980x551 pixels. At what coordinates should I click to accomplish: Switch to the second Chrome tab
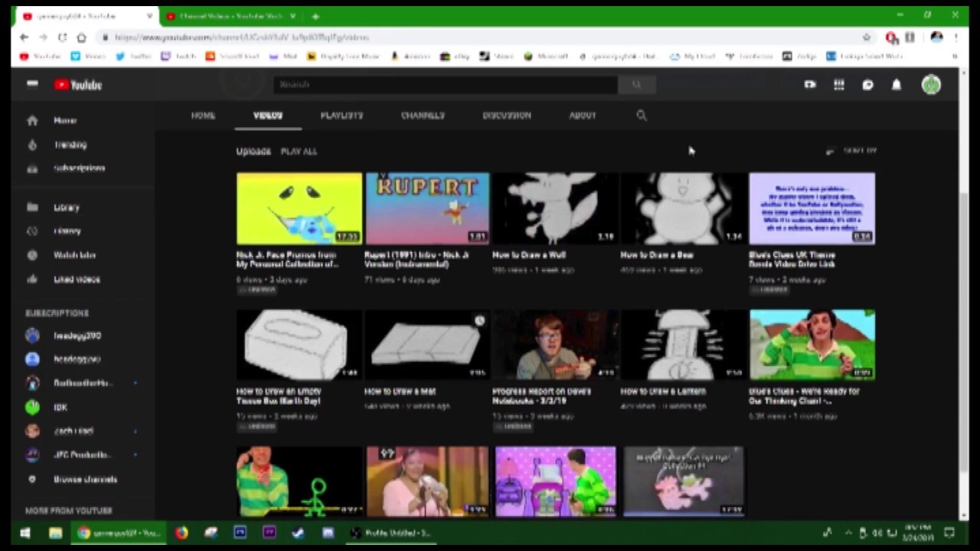pos(231,16)
